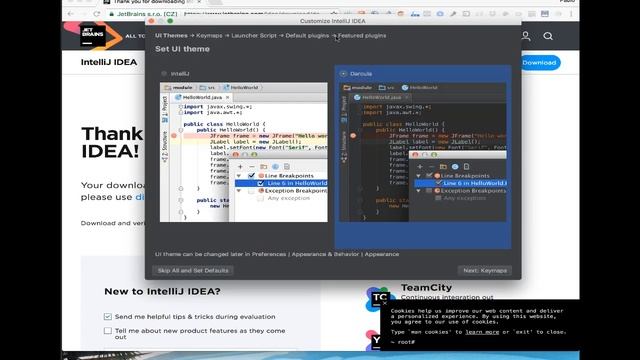Click the Default plugins breadcrumb step

307,36
